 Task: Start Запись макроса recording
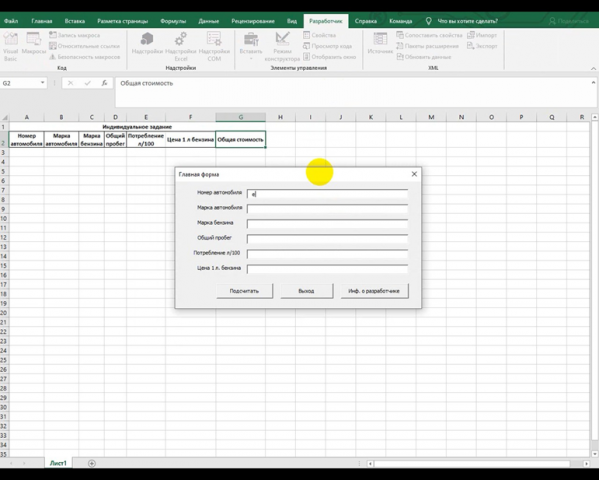74,35
